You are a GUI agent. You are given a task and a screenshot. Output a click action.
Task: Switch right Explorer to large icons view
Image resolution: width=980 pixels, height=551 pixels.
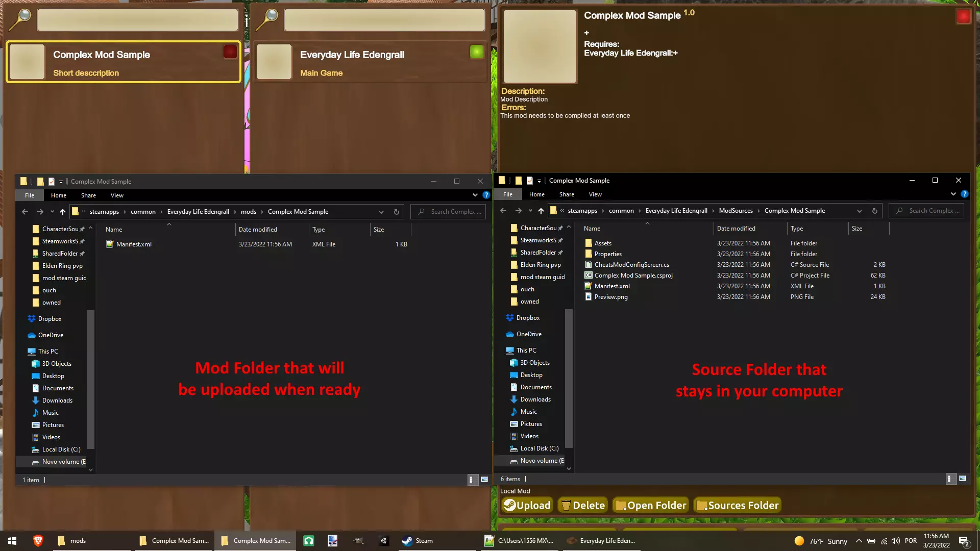coord(963,479)
